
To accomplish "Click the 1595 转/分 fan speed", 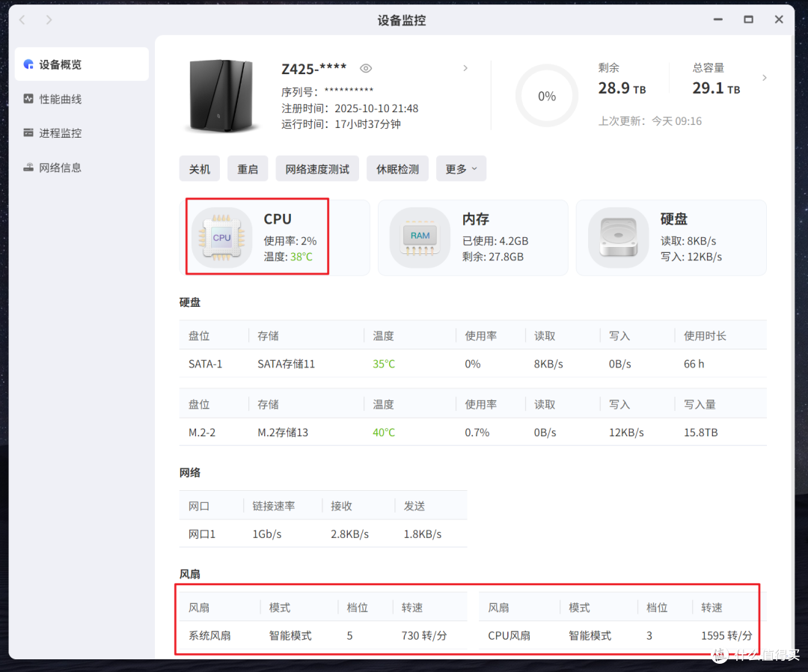I will point(726,635).
